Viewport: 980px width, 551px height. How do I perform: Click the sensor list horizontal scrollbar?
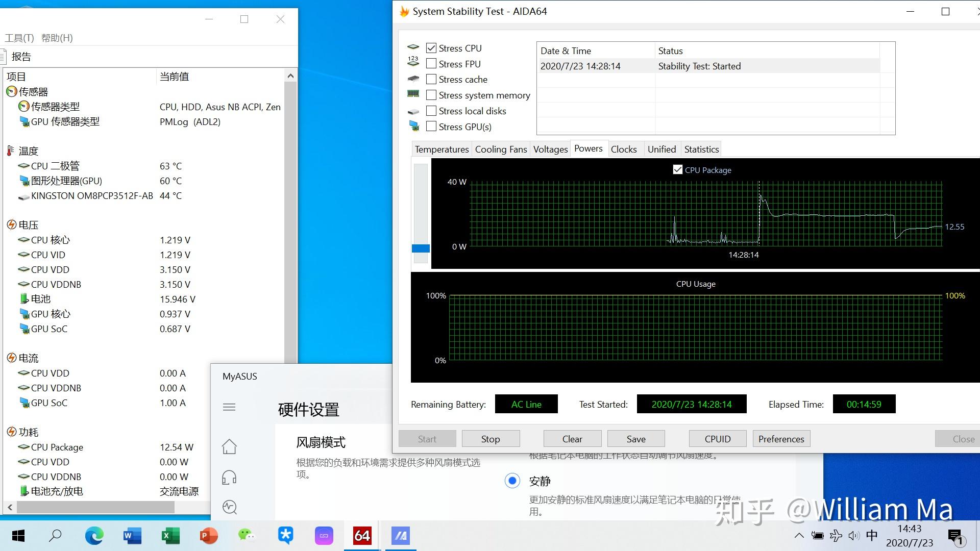pos(95,507)
